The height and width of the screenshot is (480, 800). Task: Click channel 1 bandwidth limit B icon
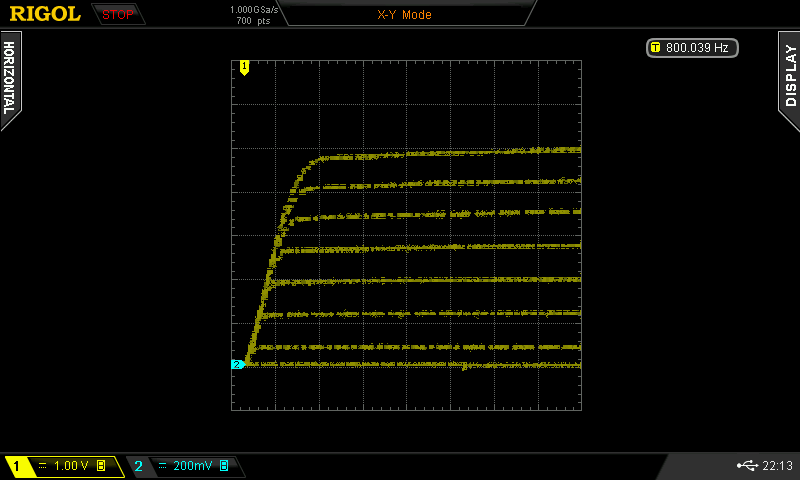click(x=101, y=466)
